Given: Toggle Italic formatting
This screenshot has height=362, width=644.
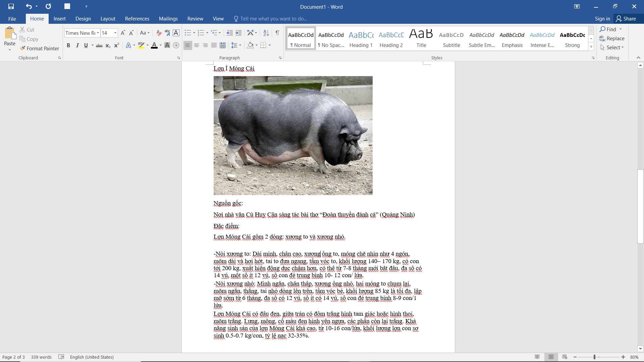Looking at the screenshot, I should 77,45.
